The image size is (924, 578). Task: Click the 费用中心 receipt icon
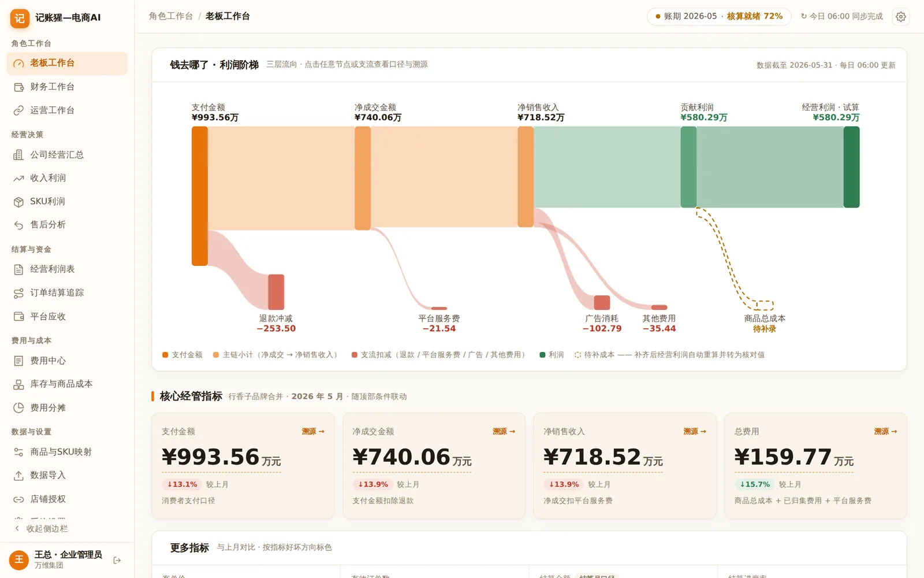18,361
